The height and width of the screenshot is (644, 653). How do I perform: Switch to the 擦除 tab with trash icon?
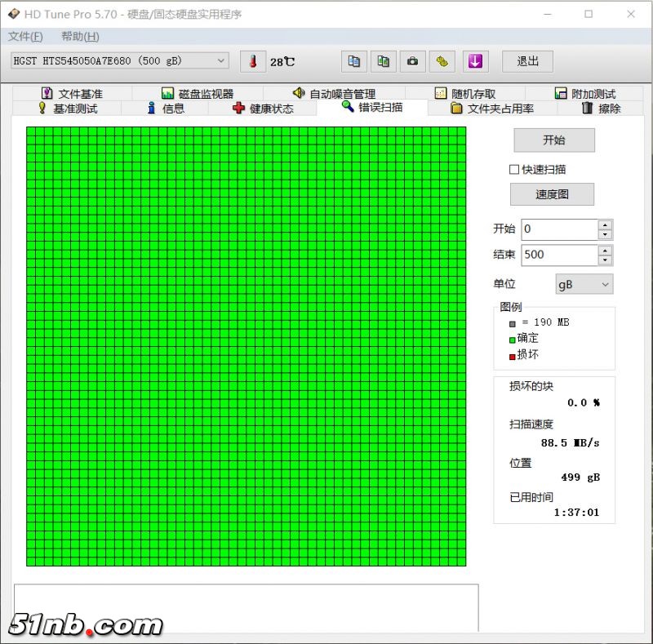[600, 109]
